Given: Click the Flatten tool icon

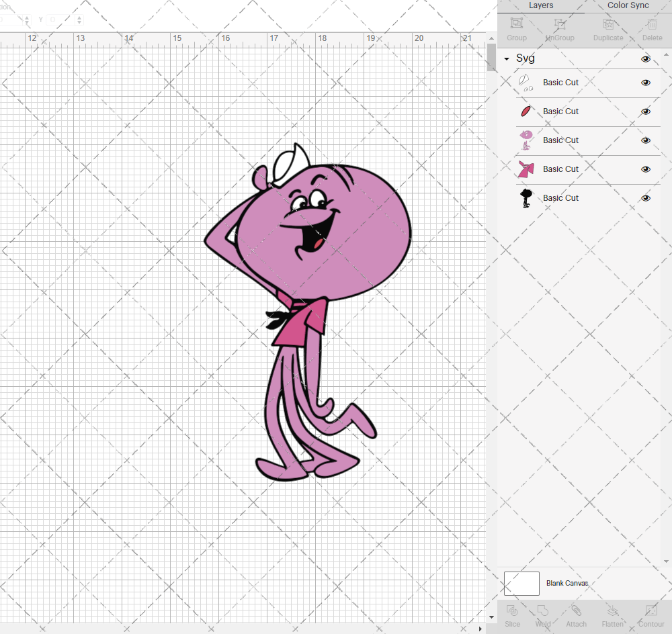Looking at the screenshot, I should (612, 610).
